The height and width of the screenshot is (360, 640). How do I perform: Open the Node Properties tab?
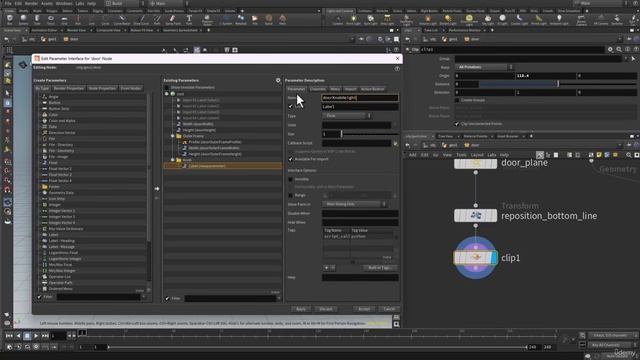point(102,88)
